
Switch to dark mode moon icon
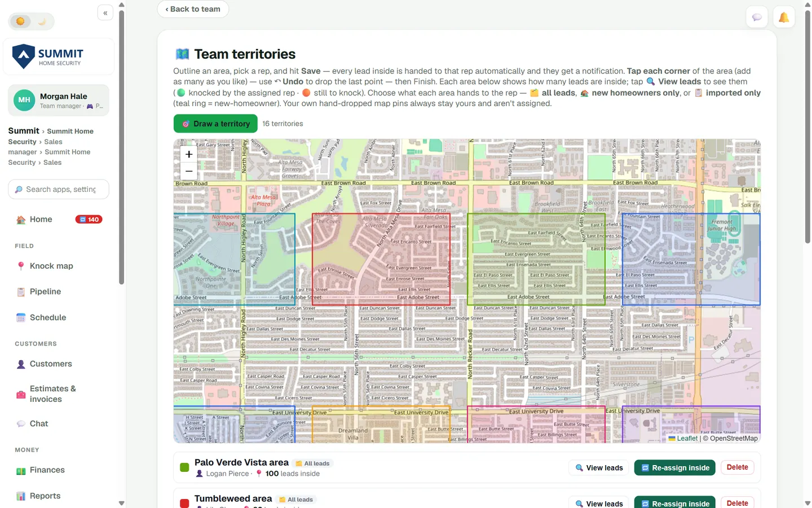(42, 21)
